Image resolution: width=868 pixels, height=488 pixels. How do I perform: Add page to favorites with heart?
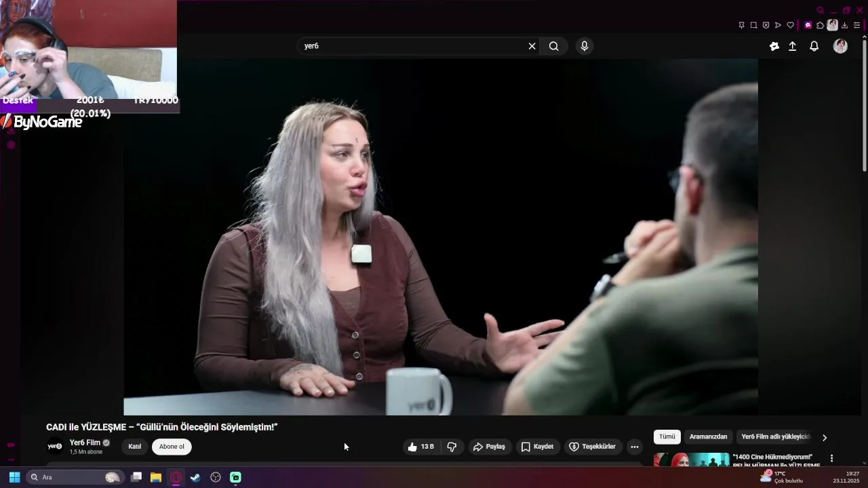point(790,25)
